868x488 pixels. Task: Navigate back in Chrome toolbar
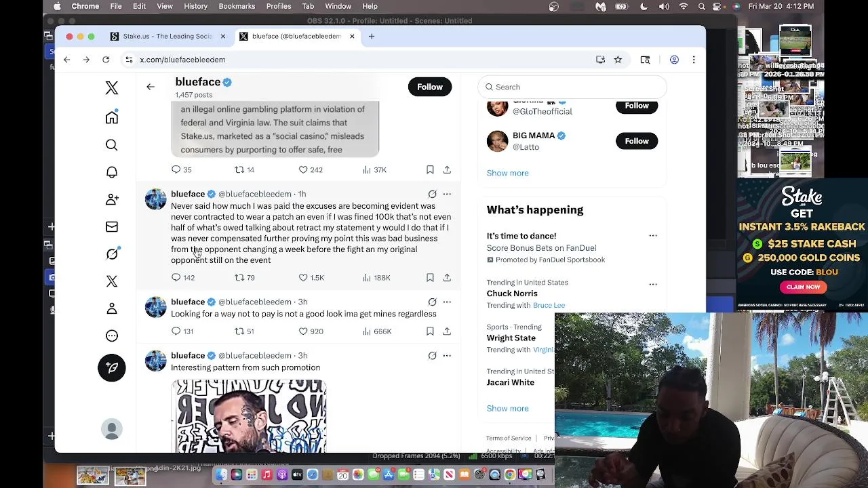pos(66,60)
